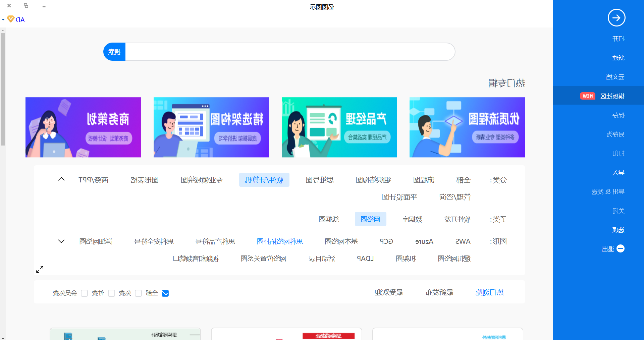Select the 管理/咨询 category
This screenshot has height=340, width=644.
click(455, 197)
